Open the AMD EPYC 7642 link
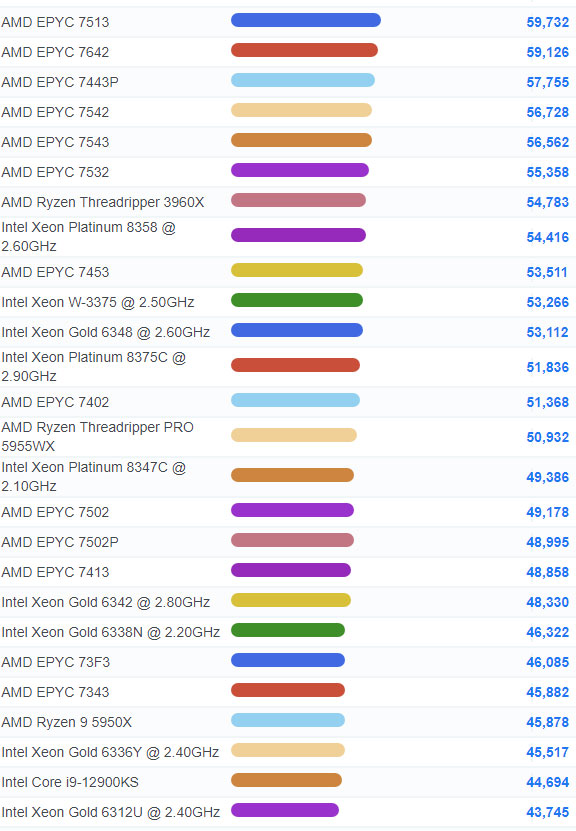 tap(55, 52)
